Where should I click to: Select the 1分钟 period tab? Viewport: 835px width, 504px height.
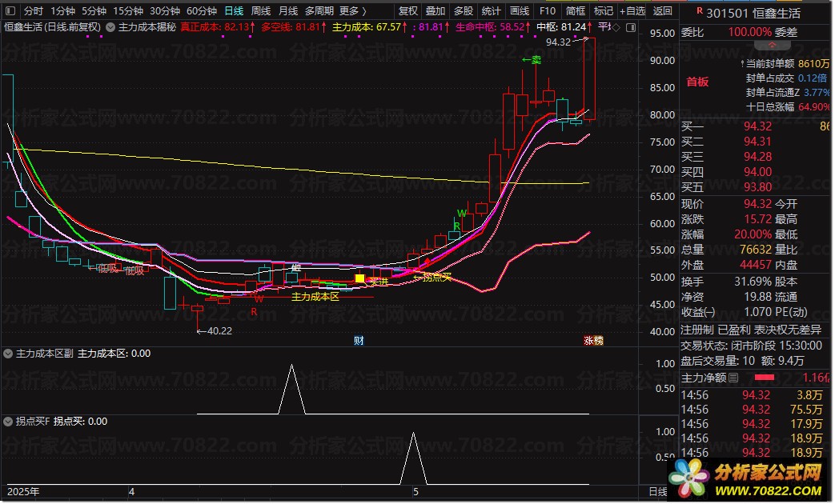(x=62, y=10)
